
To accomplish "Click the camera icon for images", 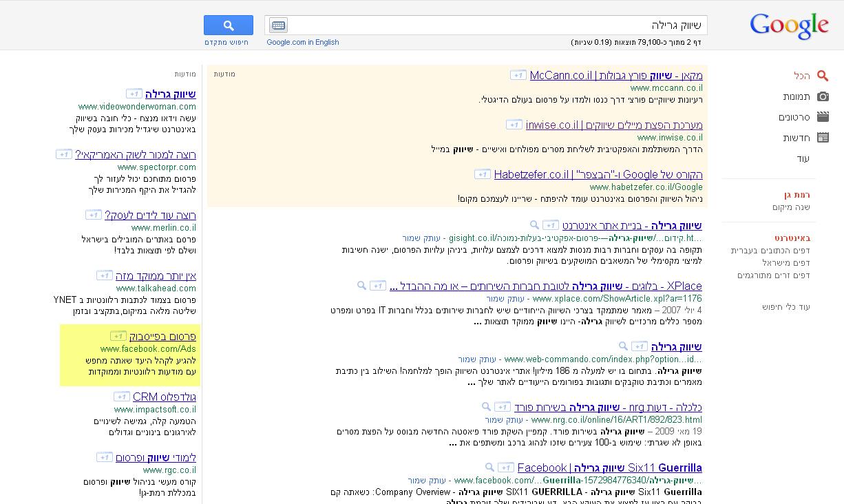I will pos(823,97).
